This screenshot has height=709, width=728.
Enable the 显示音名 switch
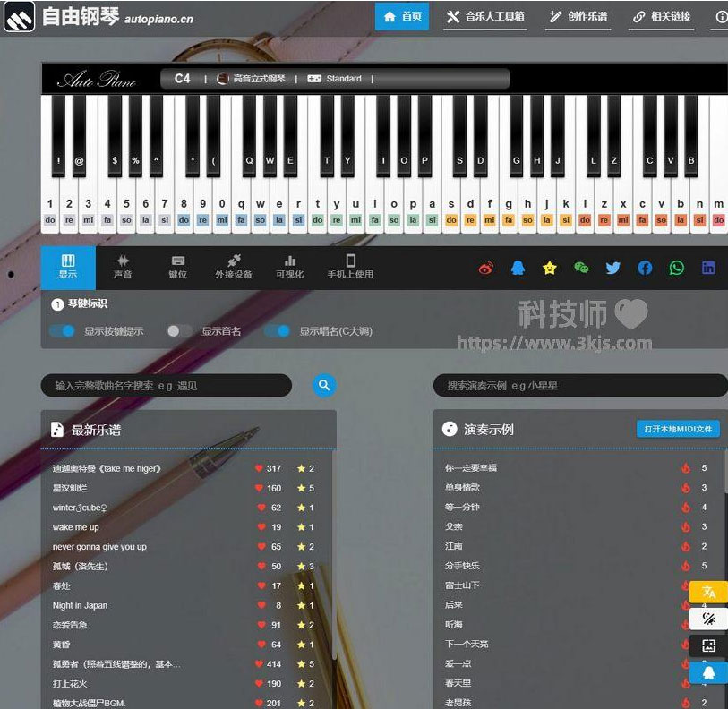coord(180,331)
